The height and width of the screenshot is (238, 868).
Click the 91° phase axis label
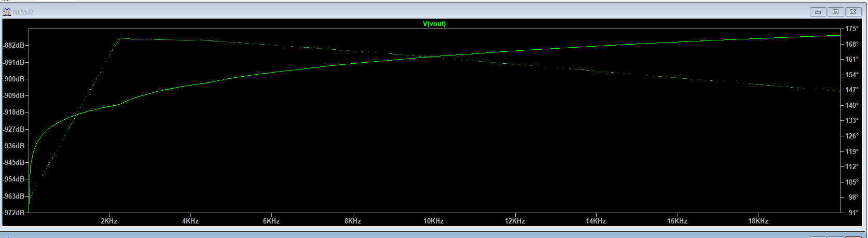[x=853, y=213]
